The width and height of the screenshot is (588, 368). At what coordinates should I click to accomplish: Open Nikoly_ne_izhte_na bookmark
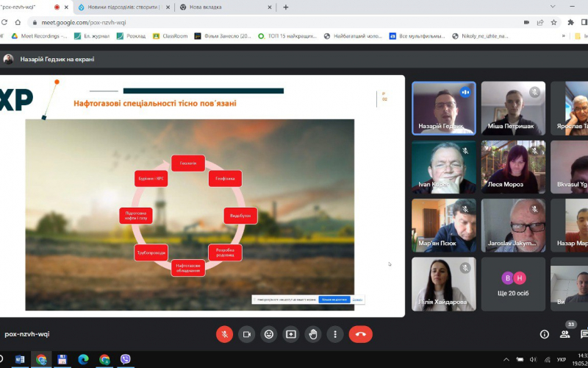(x=481, y=36)
